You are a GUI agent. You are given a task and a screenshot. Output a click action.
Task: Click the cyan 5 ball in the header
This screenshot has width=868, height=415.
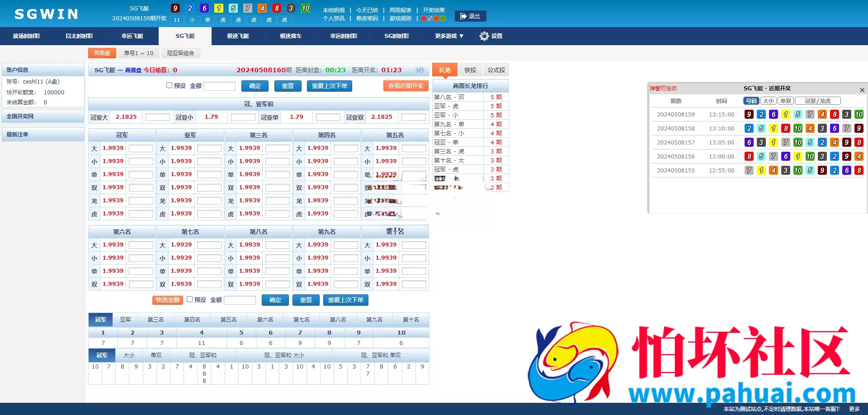tap(233, 8)
